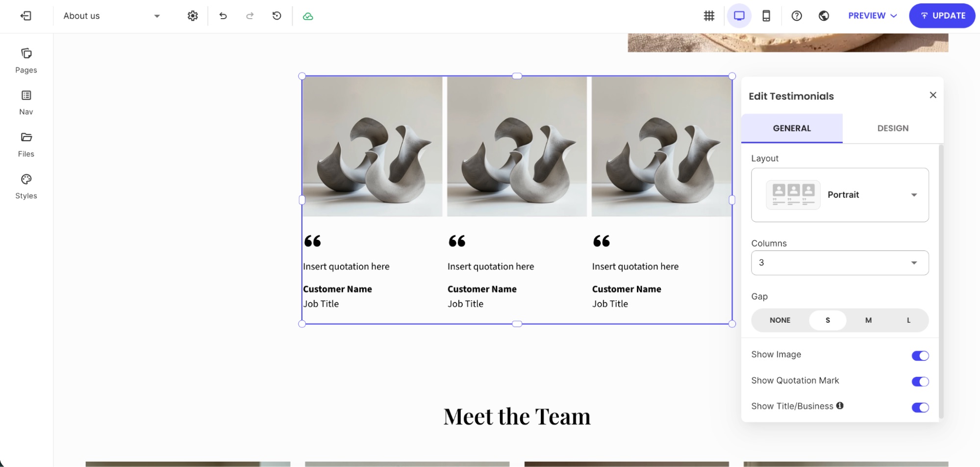This screenshot has height=467, width=980.
Task: Click the first 'Insert quotation here' text
Action: (x=346, y=266)
